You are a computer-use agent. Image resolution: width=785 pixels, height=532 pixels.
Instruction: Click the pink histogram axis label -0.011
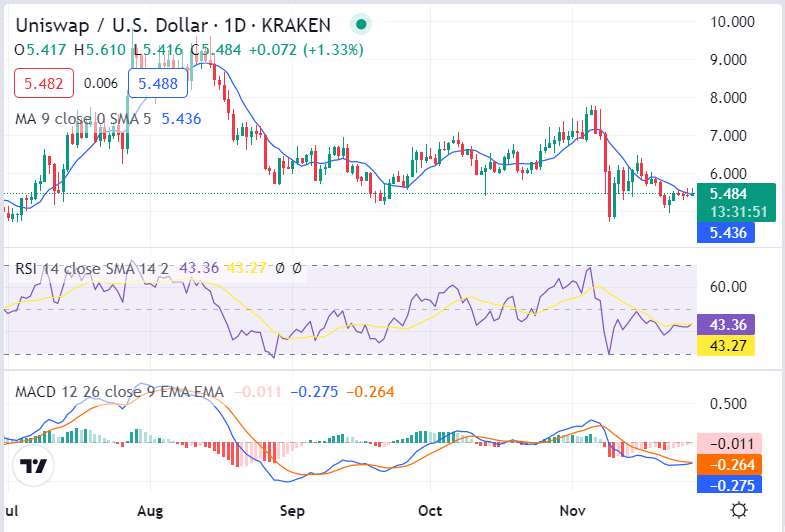729,444
